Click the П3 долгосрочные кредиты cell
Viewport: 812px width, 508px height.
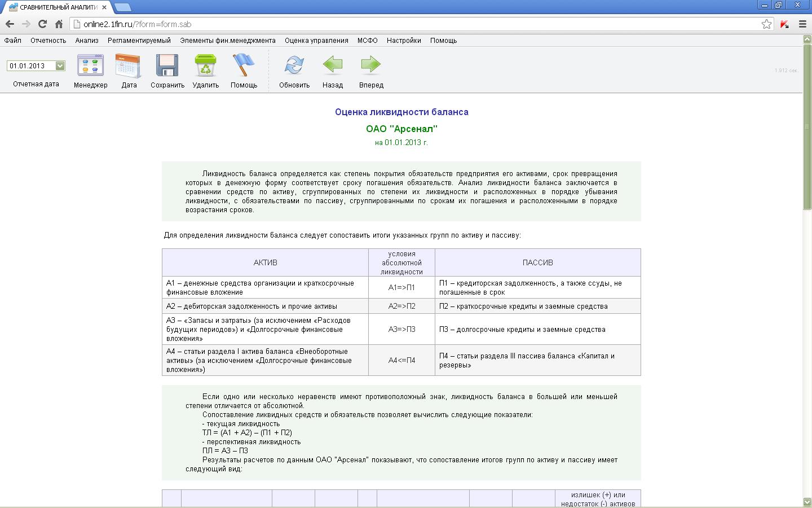tap(538, 329)
